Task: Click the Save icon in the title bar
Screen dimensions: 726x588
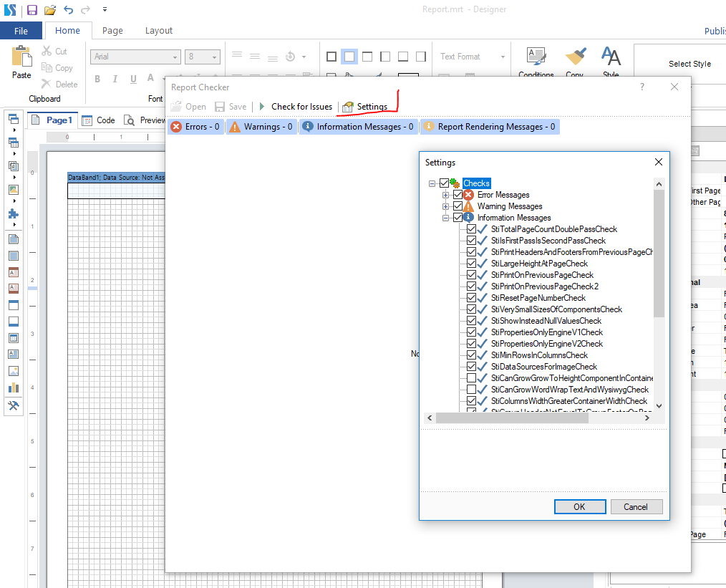Action: click(32, 10)
